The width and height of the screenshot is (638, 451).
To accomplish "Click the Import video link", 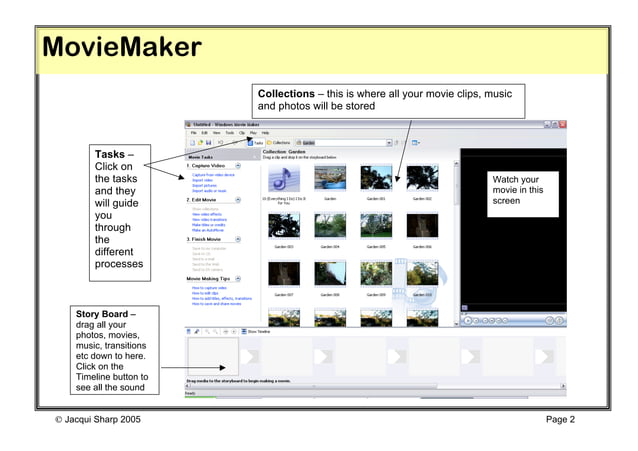I will tap(203, 180).
